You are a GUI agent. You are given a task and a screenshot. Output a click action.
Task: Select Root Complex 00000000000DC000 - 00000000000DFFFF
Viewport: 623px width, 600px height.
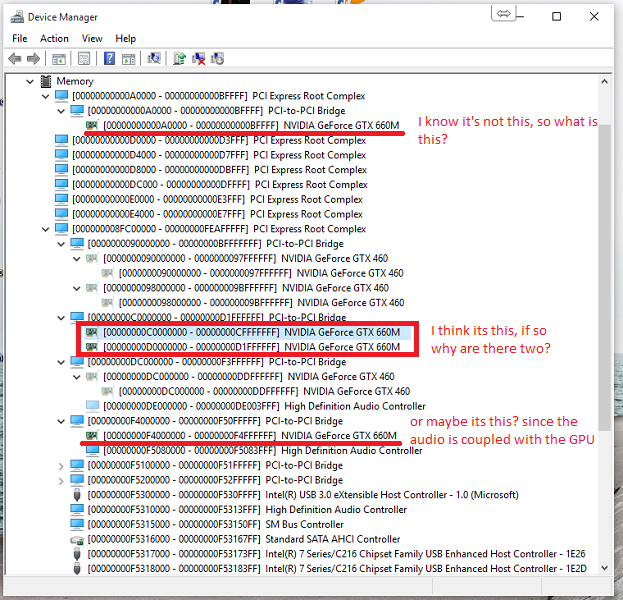click(219, 184)
